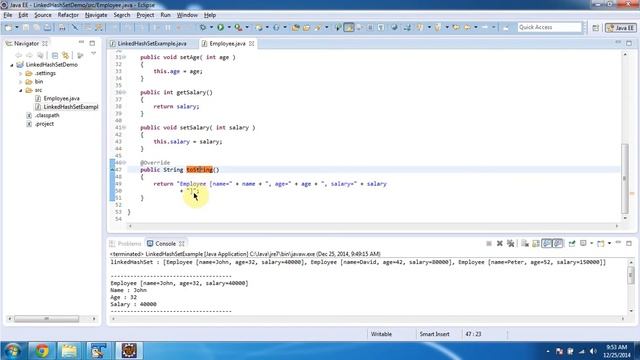Select the .classpath file
This screenshot has height=360, width=640.
(47, 116)
